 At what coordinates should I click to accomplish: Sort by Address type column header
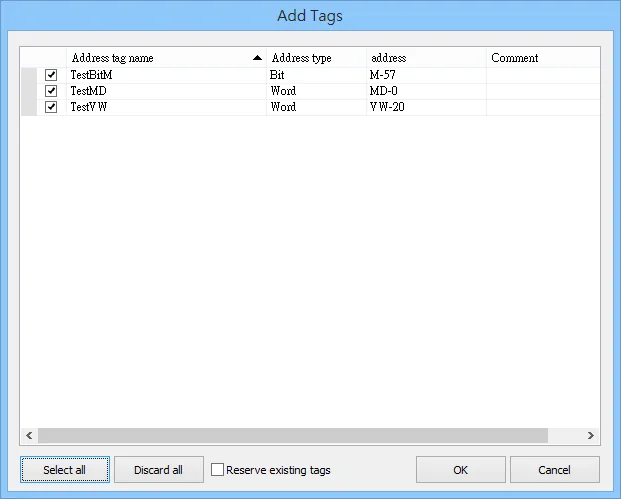[x=316, y=58]
